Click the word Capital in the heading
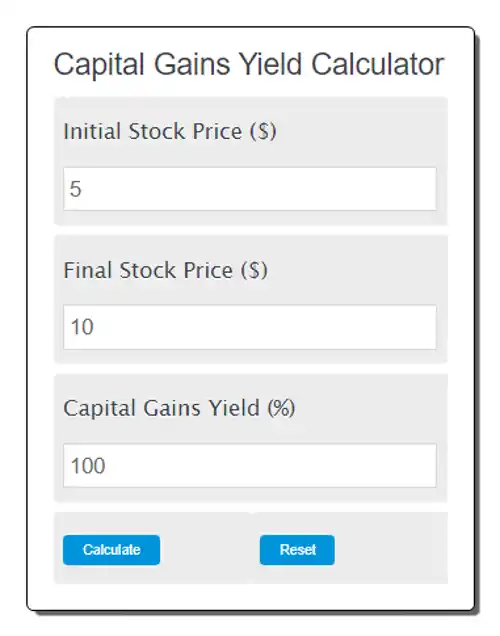Image resolution: width=500 pixels, height=636 pixels. point(99,65)
